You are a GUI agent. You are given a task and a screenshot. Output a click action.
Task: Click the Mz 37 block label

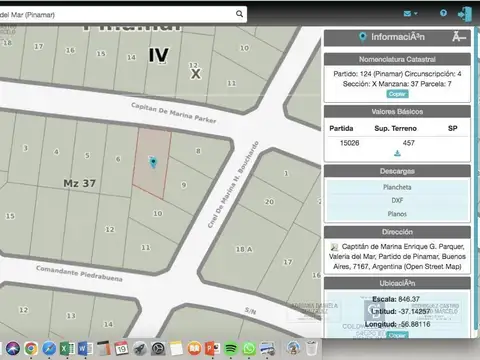pyautogui.click(x=80, y=183)
